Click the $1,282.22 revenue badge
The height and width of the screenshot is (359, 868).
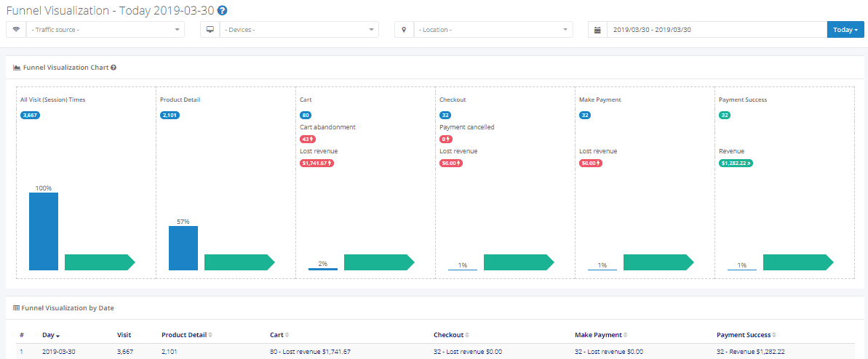pyautogui.click(x=736, y=164)
